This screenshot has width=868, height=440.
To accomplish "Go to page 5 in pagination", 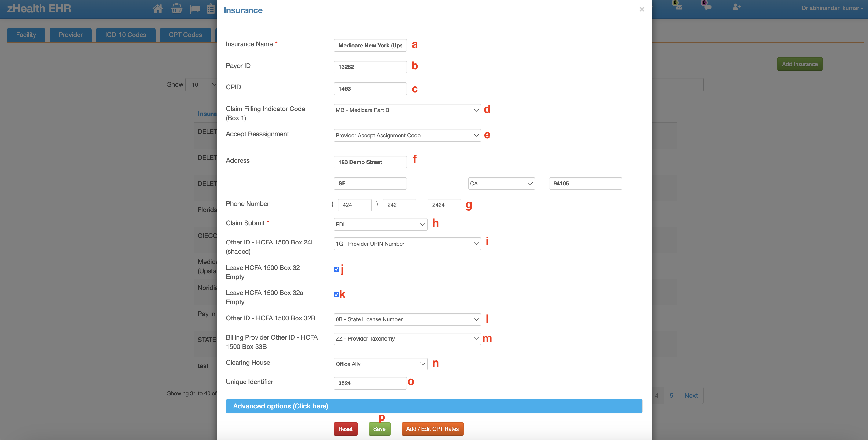I will (x=671, y=395).
